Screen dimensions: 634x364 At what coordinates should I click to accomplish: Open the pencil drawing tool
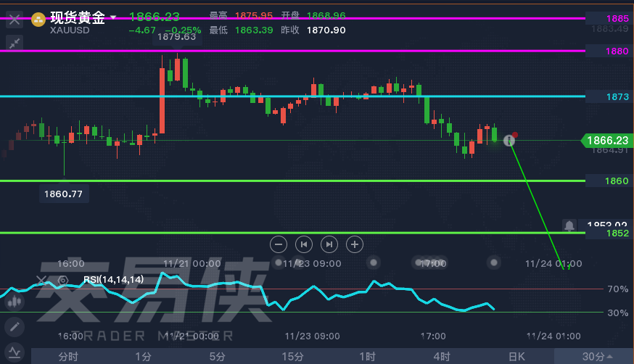tap(14, 326)
